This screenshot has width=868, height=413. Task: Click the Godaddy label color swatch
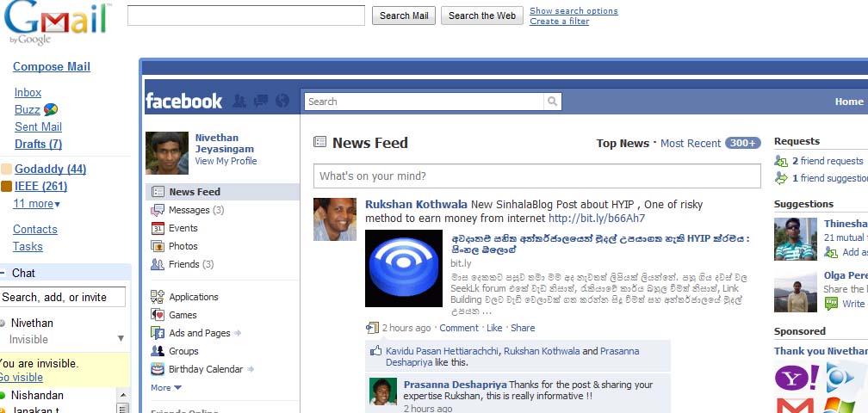7,170
